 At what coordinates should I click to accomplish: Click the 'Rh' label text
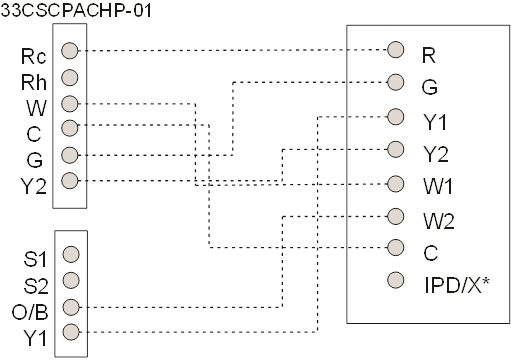click(34, 82)
